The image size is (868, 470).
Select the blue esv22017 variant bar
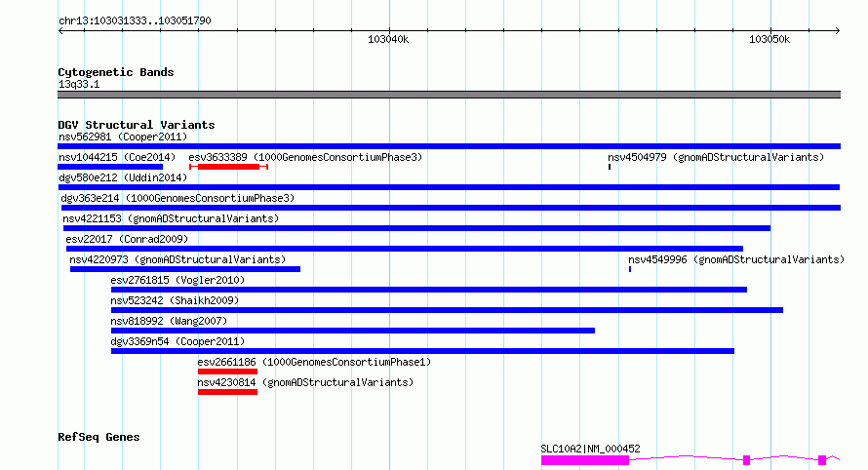[x=405, y=249]
